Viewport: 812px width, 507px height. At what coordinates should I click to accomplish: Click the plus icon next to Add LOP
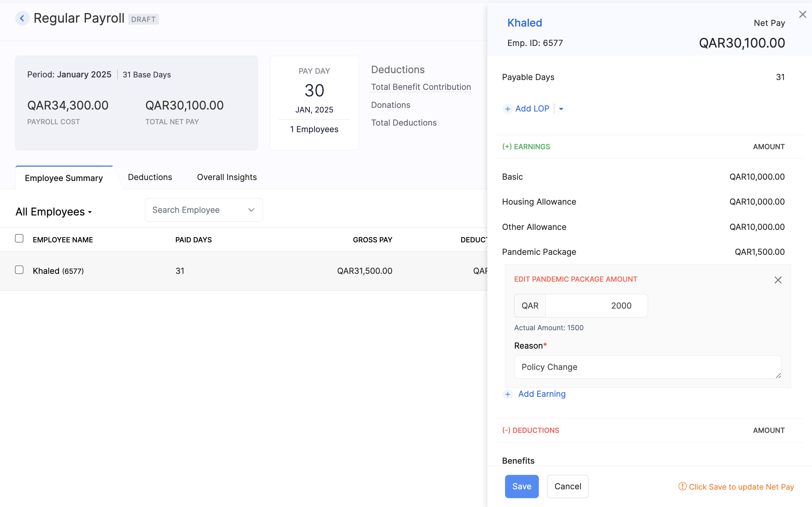tap(507, 109)
